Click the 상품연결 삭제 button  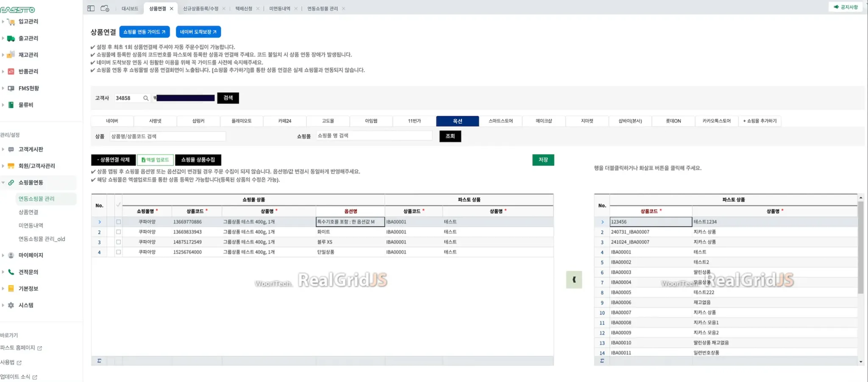pos(113,160)
